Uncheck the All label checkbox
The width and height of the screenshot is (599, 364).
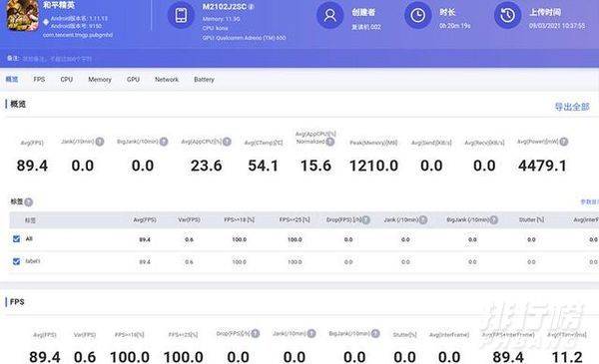coord(16,239)
